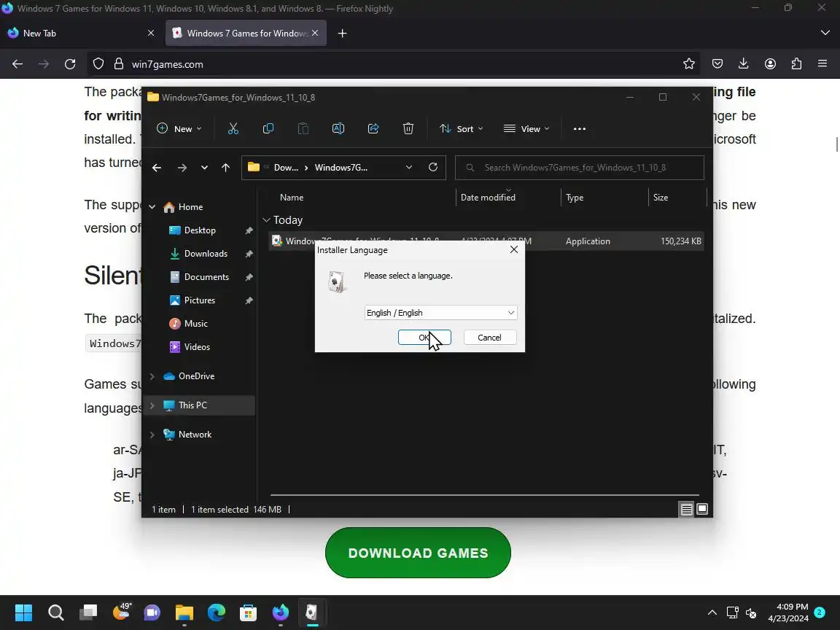Sort by the Type column header
The image size is (840, 630).
coord(575,197)
